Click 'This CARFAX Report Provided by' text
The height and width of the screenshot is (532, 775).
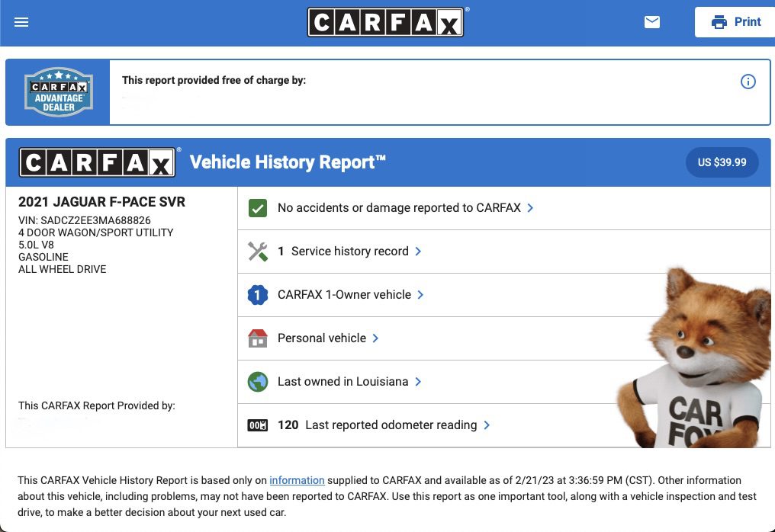(97, 405)
